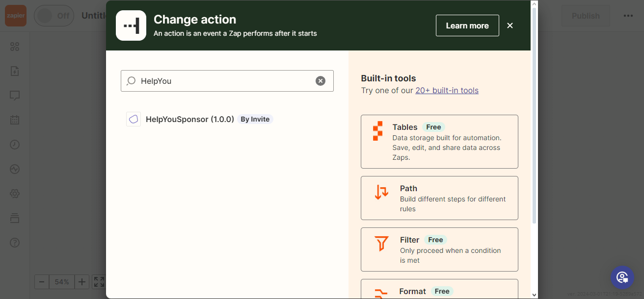This screenshot has width=644, height=299.
Task: Select the Format built-in tool card
Action: 439,289
